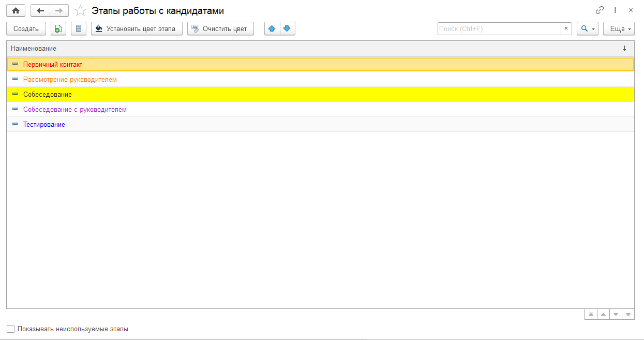Add this page to favorites star
The width and height of the screenshot is (644, 340).
(80, 10)
